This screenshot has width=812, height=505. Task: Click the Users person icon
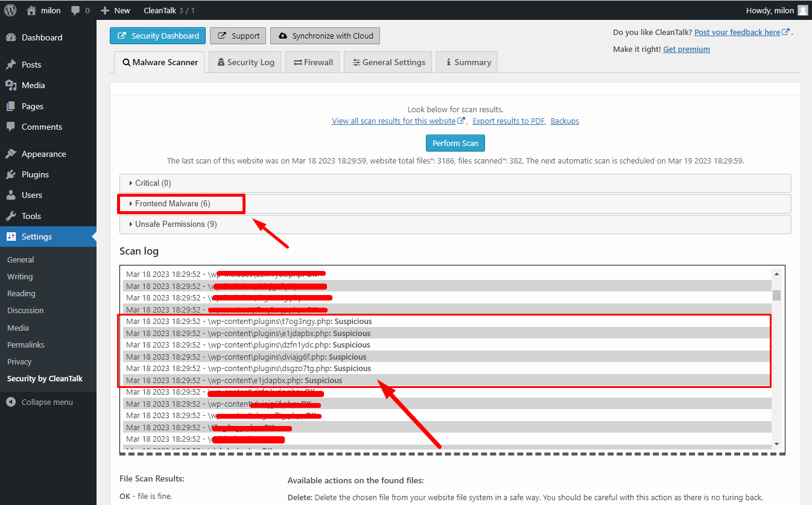[11, 195]
